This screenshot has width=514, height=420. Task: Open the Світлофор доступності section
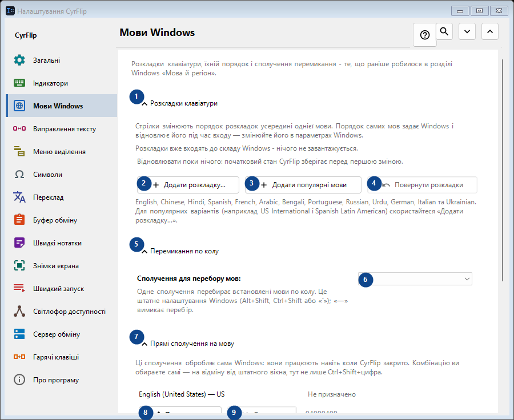pos(61,311)
